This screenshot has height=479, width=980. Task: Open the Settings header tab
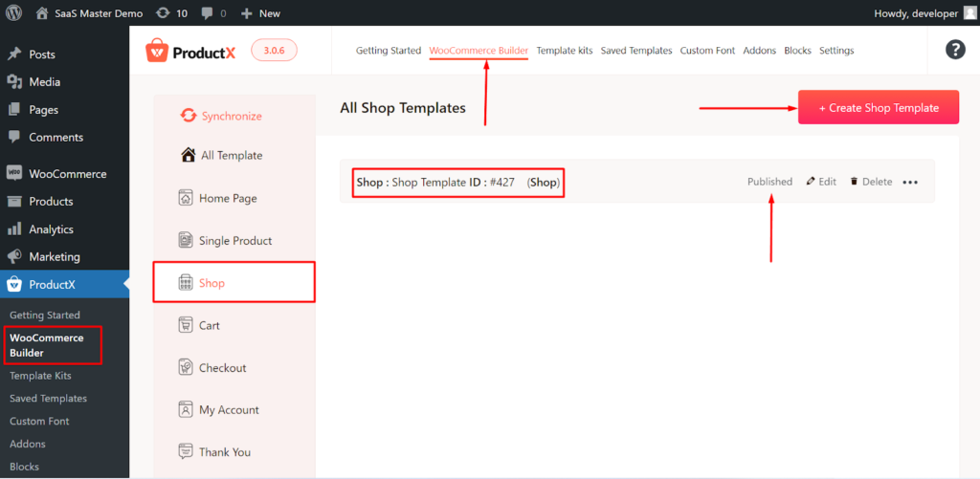tap(836, 51)
